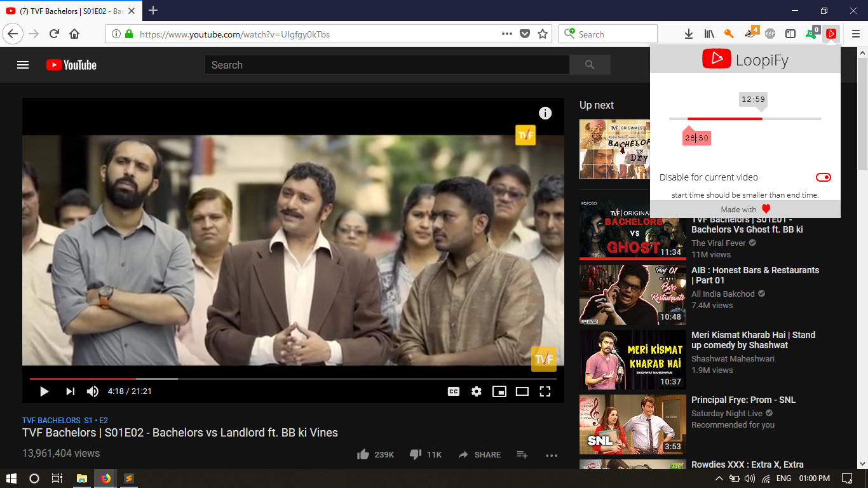
Task: Open a new browser tab with plus
Action: tap(153, 10)
